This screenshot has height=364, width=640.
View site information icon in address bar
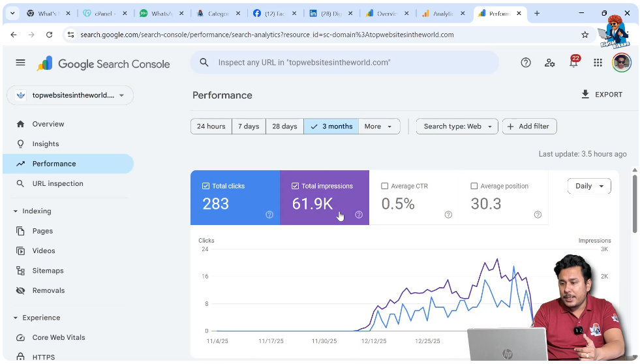coord(70,35)
